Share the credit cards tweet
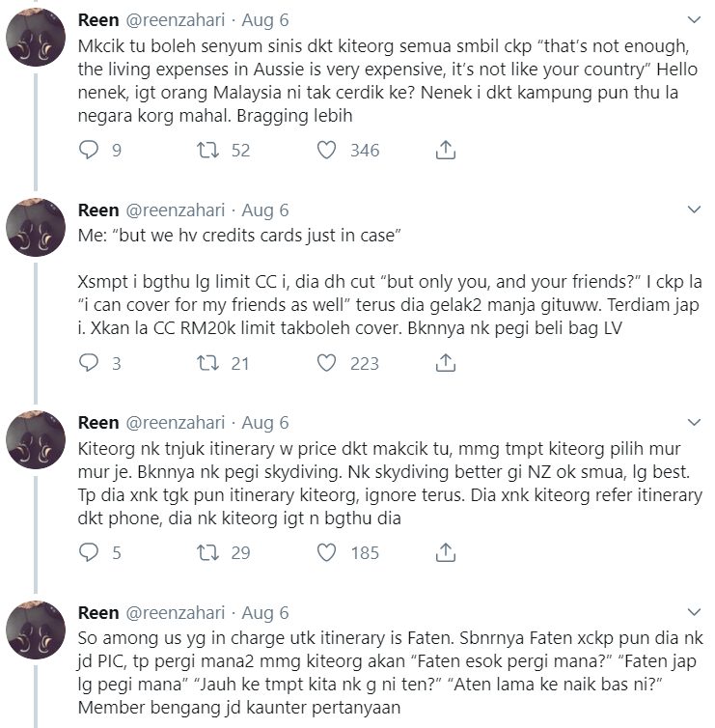Viewport: 715px width, 728px height. tap(445, 362)
